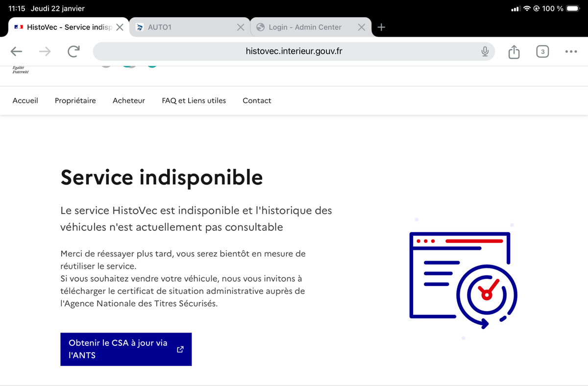
Task: Close the HistoVec tab
Action: (x=120, y=27)
